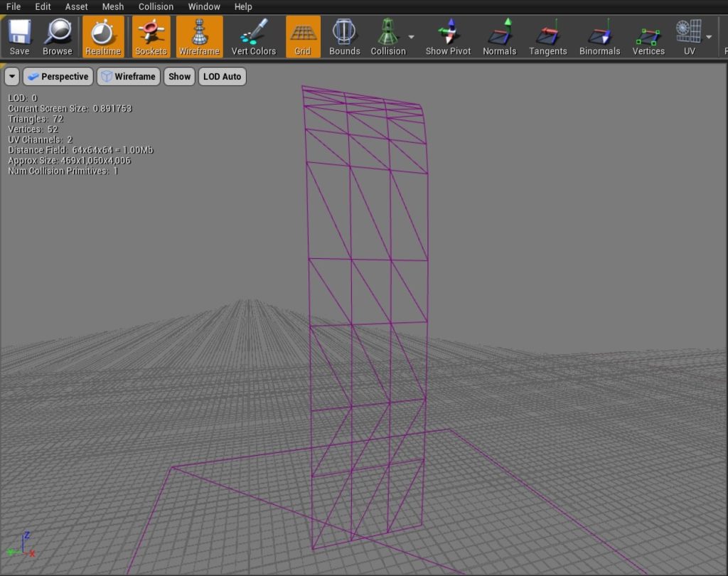
Task: Open the Wireframe view mode menu
Action: [129, 77]
